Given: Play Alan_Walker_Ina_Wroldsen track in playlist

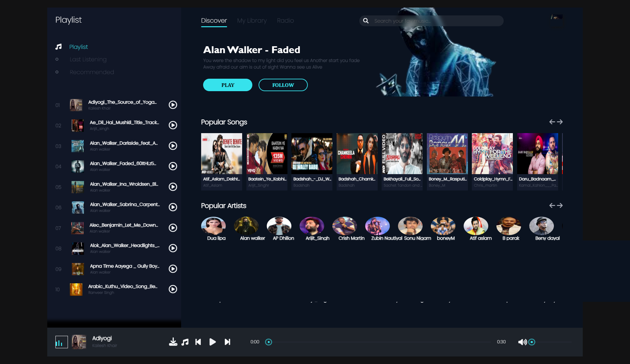Looking at the screenshot, I should pos(173,187).
